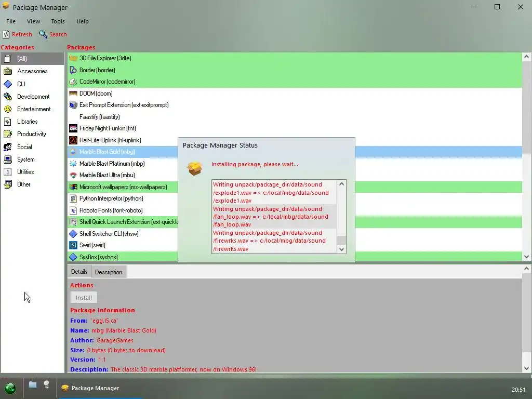Click the Refresh toolbar icon
This screenshot has height=399, width=532.
[6, 34]
